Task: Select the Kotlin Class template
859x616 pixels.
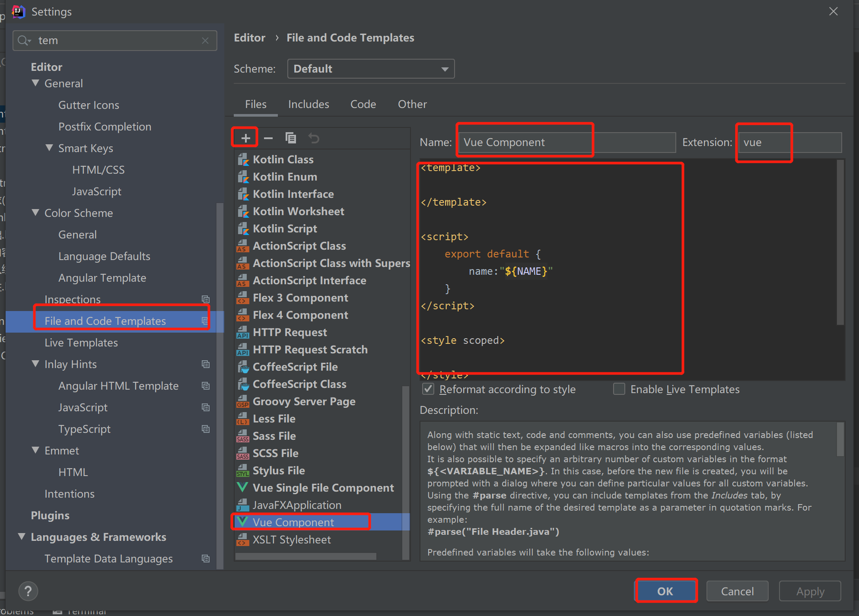Action: 283,159
